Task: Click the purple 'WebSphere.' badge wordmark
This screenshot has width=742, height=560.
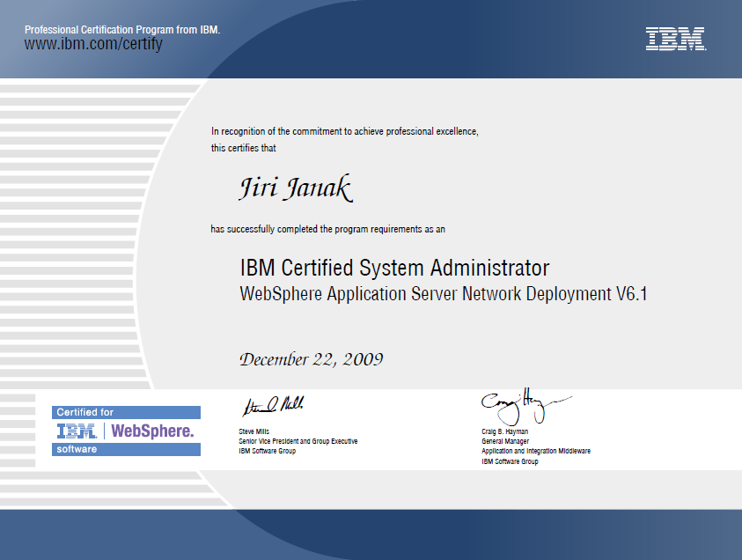Action: [x=152, y=431]
